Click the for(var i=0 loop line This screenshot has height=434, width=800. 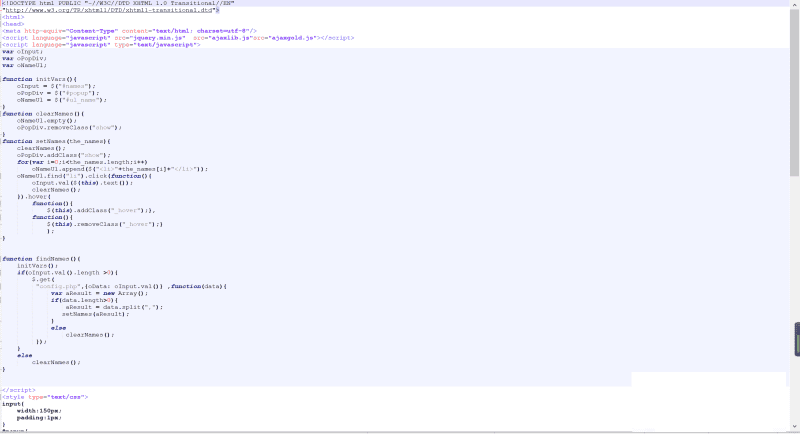[x=82, y=162]
